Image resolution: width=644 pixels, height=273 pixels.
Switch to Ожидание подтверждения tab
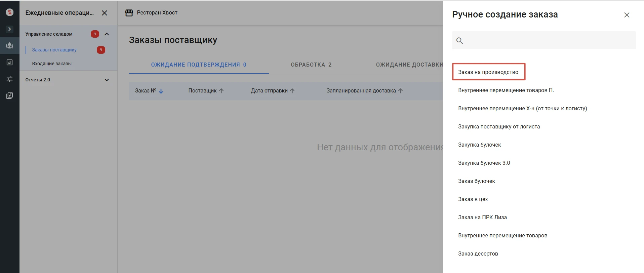coord(199,65)
